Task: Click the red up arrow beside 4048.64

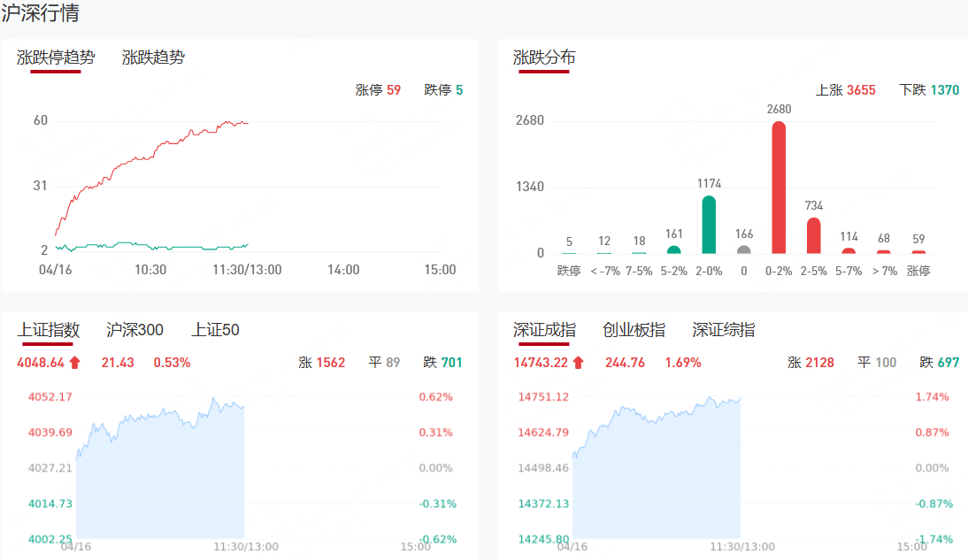Action: (x=74, y=362)
